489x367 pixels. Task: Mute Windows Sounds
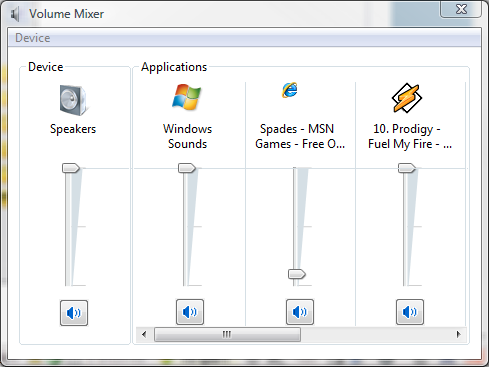pos(190,312)
